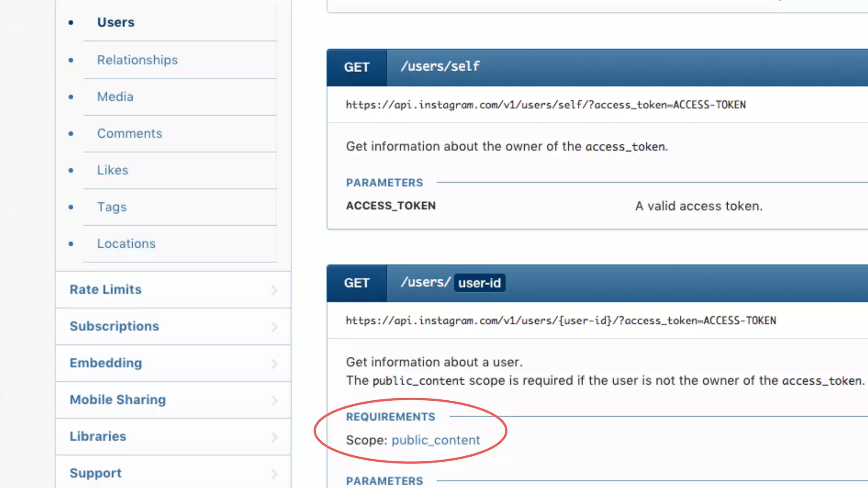868x488 pixels.
Task: Select Comments in the sidebar
Action: click(x=129, y=134)
